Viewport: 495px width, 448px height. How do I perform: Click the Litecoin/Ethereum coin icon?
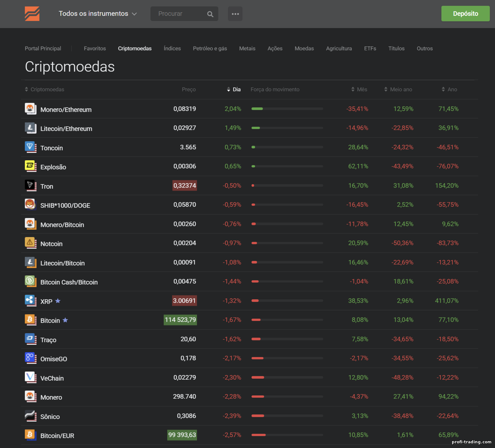click(x=31, y=128)
